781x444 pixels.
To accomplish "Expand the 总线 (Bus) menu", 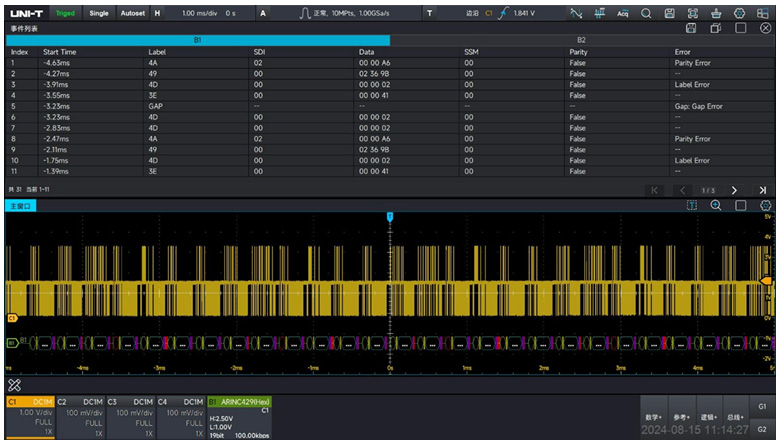I will (736, 417).
